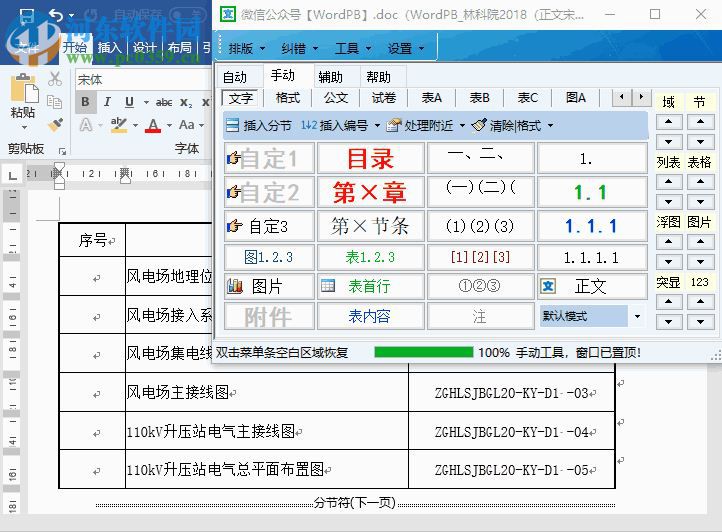Click up arrow below 突显 label
722x532 pixels.
pyautogui.click(x=668, y=301)
